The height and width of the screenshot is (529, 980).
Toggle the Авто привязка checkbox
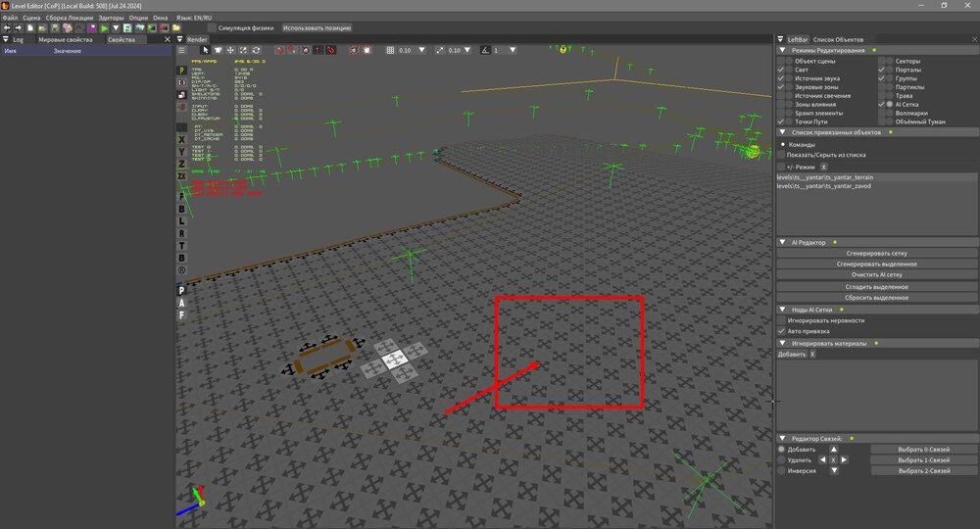tap(781, 331)
